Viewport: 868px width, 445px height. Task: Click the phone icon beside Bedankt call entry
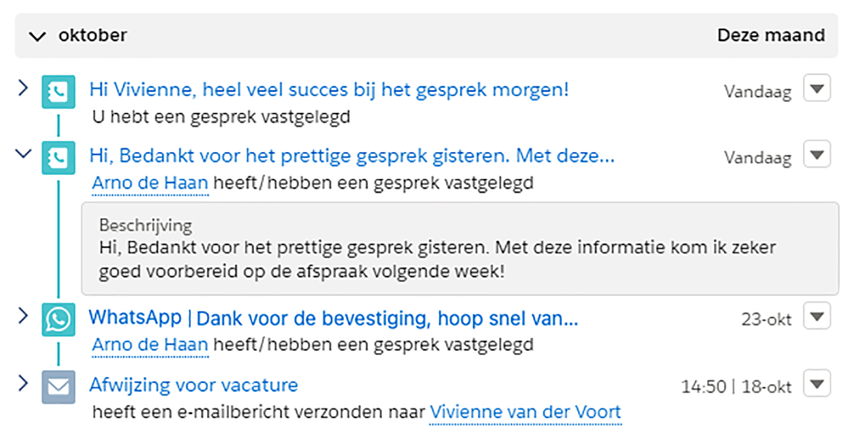tap(58, 158)
